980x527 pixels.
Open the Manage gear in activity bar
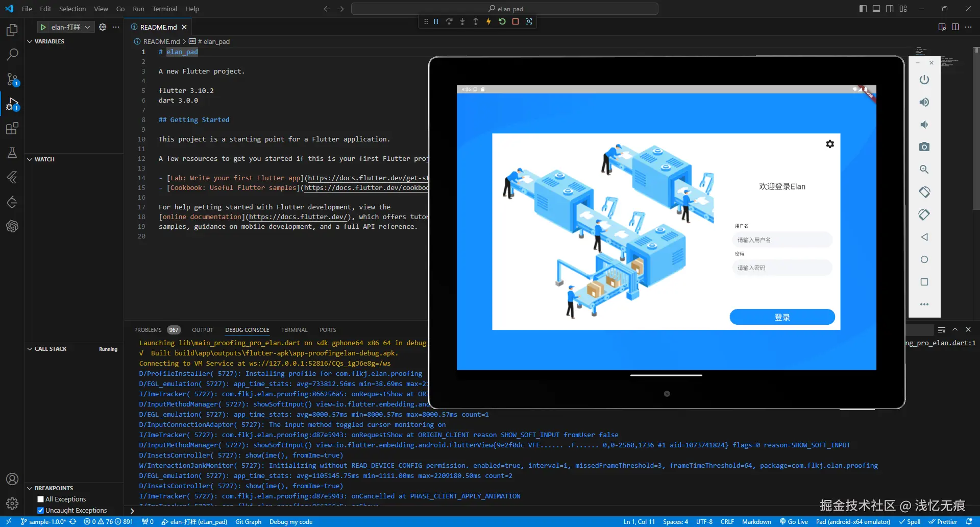click(12, 504)
